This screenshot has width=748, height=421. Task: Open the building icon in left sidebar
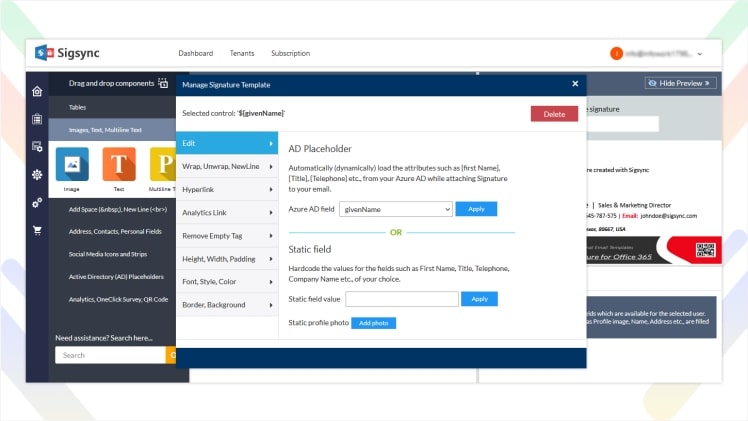37,119
